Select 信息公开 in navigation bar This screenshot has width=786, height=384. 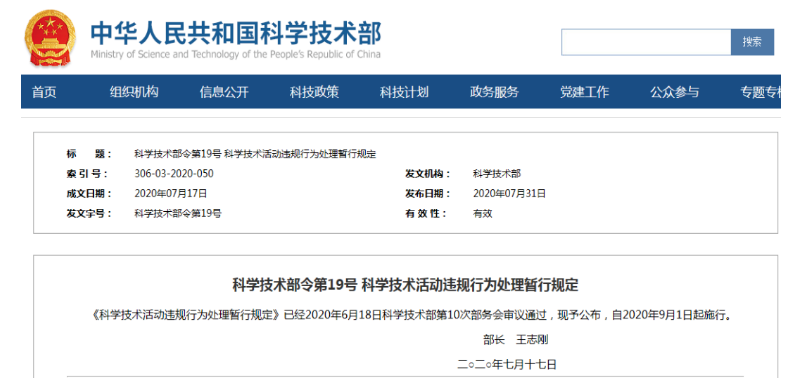click(x=224, y=92)
